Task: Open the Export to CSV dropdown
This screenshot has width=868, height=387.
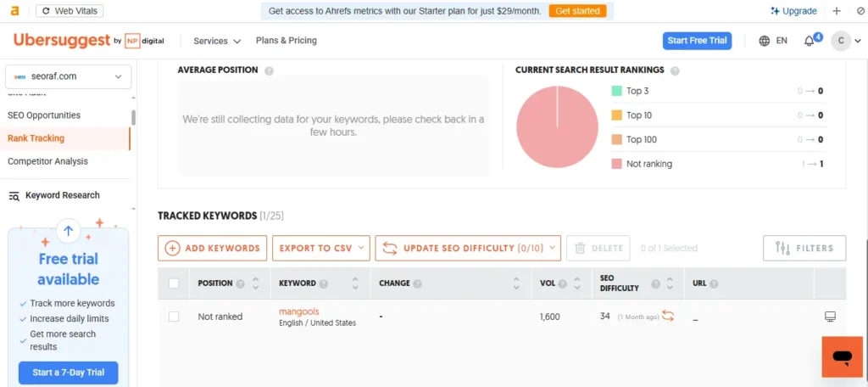Action: point(321,249)
